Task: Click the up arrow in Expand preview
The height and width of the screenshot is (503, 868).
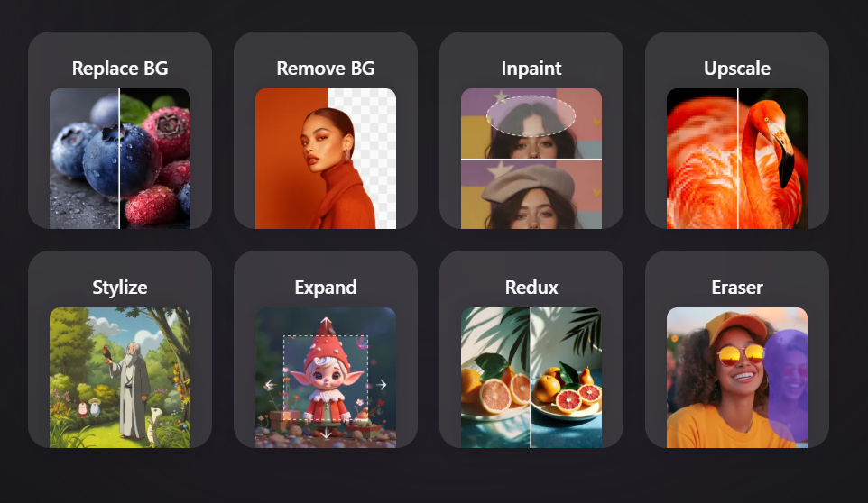Action: coord(326,322)
